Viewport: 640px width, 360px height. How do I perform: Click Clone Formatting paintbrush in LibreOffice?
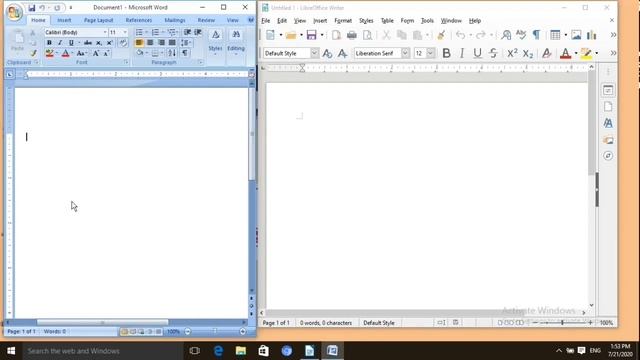(441, 35)
